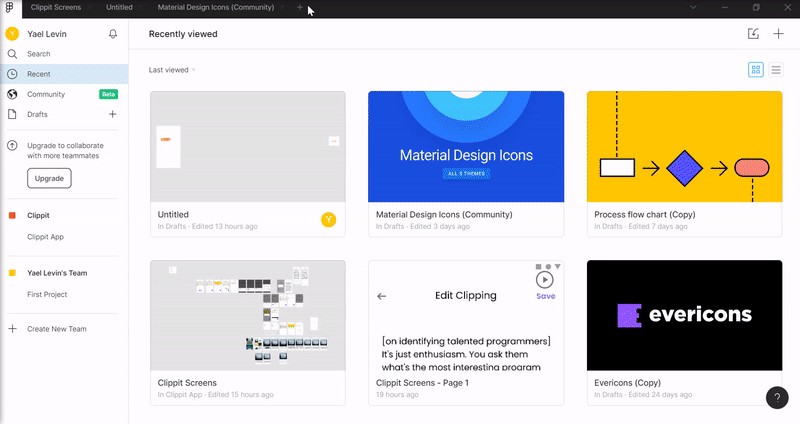This screenshot has width=800, height=424.
Task: Switch to grid view
Action: pos(756,69)
